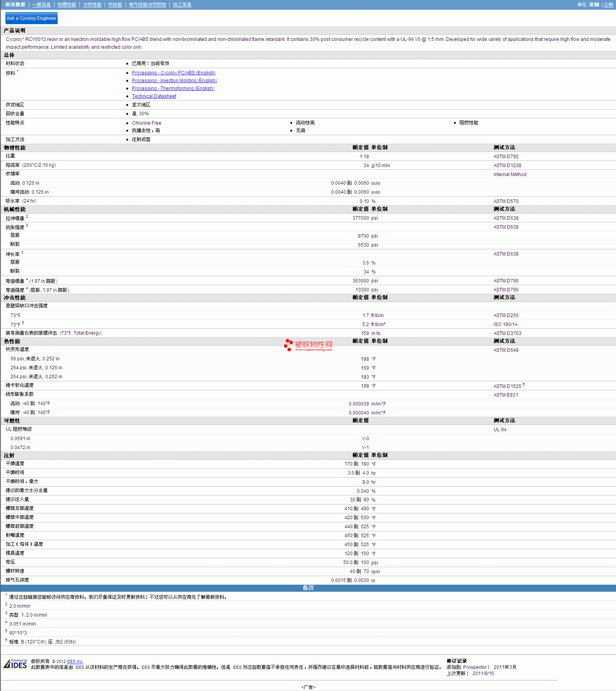Viewport: 616px width, 691px height.
Task: Open the 电气性能与可燃性 tab
Action: 147,5
